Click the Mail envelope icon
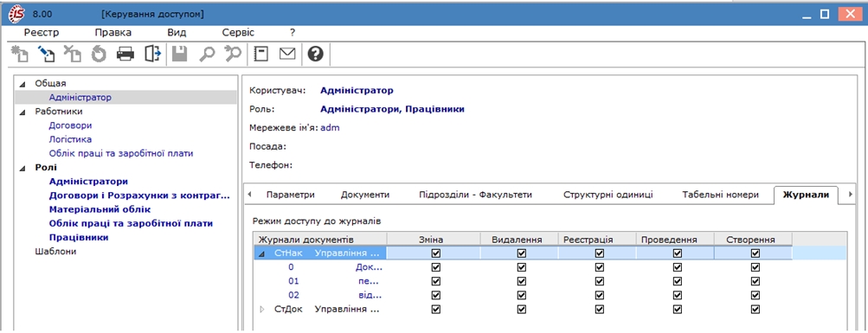 287,54
